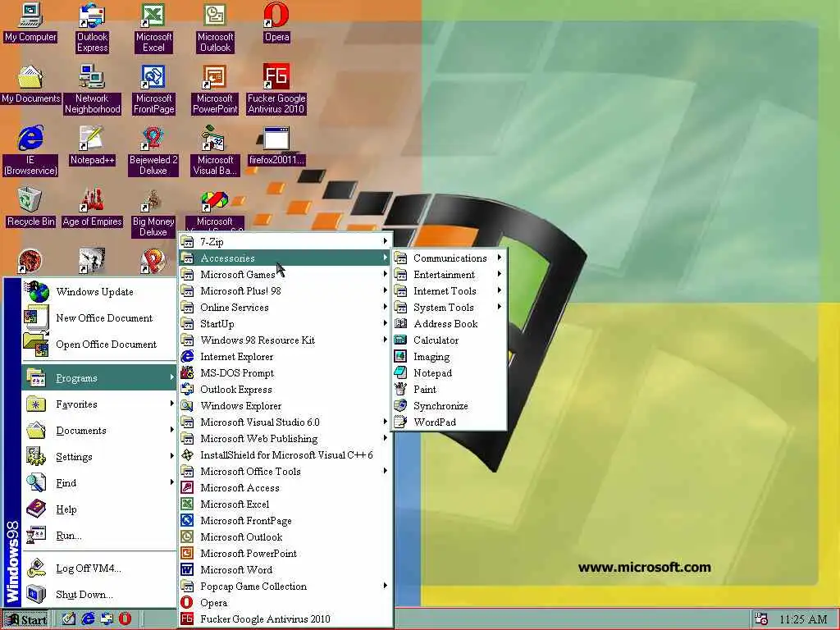Launch Paint from Accessories
The image size is (840, 630).
[x=449, y=390]
